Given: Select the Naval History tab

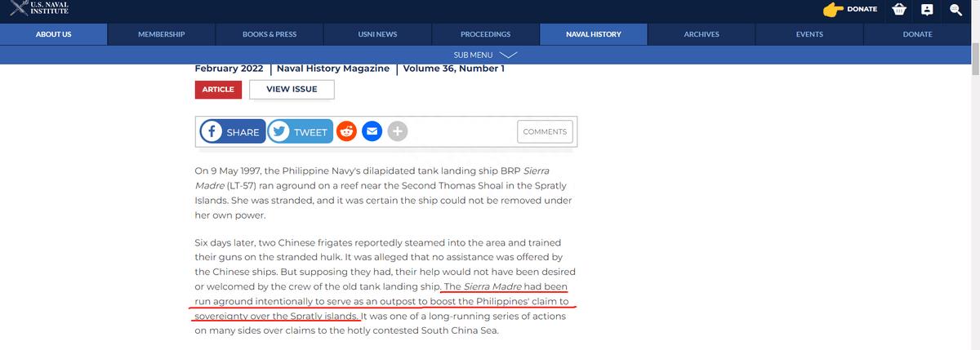Looking at the screenshot, I should click(x=593, y=34).
